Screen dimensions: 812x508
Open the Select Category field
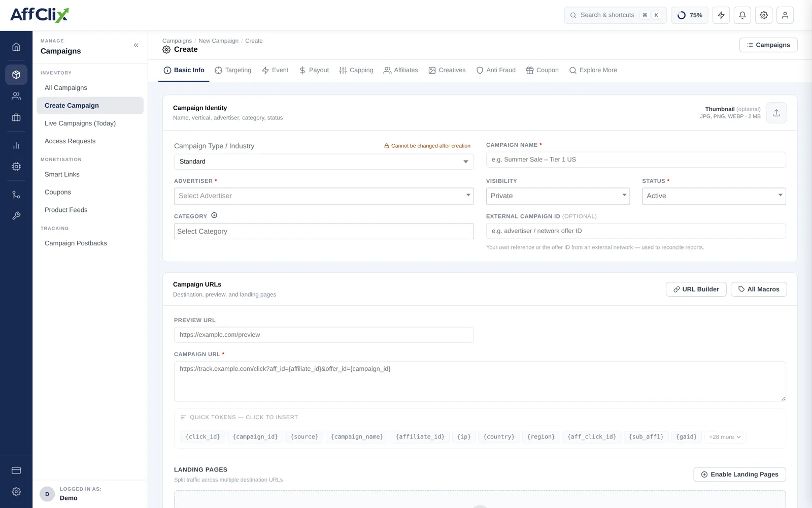(x=324, y=231)
